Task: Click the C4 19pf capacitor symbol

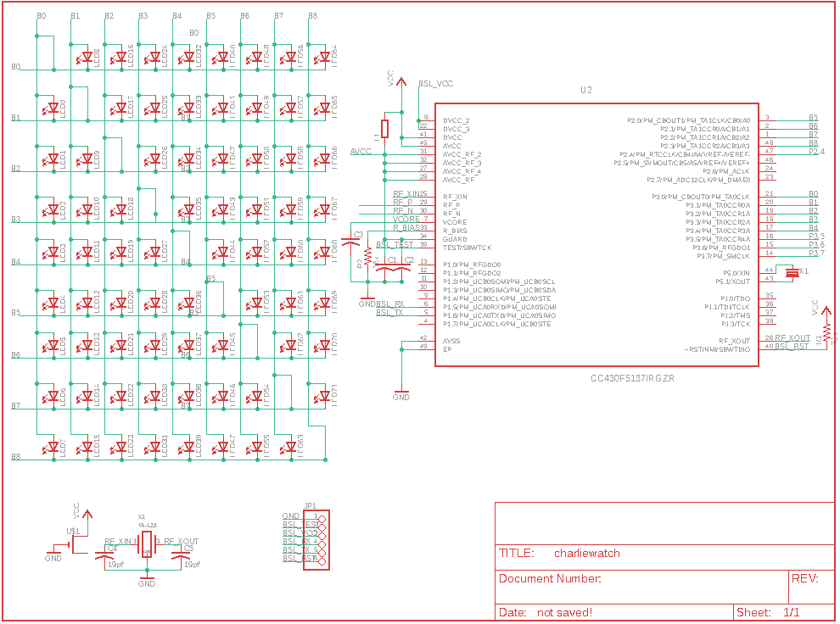Action: 104,554
